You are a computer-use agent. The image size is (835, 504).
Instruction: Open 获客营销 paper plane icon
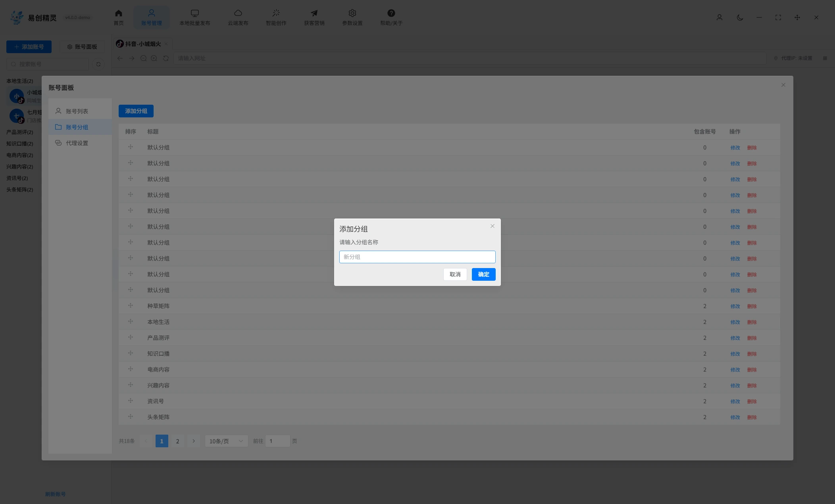click(314, 13)
